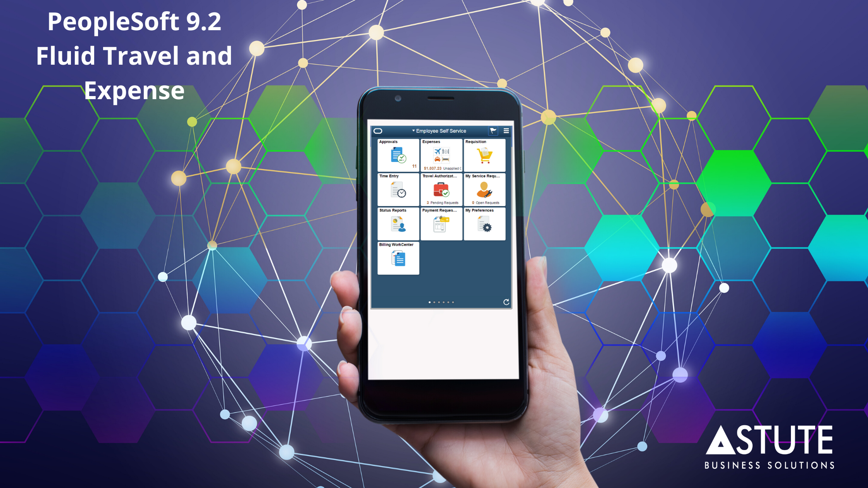Toggle the homepage refresh button
The image size is (868, 488).
[x=506, y=301]
